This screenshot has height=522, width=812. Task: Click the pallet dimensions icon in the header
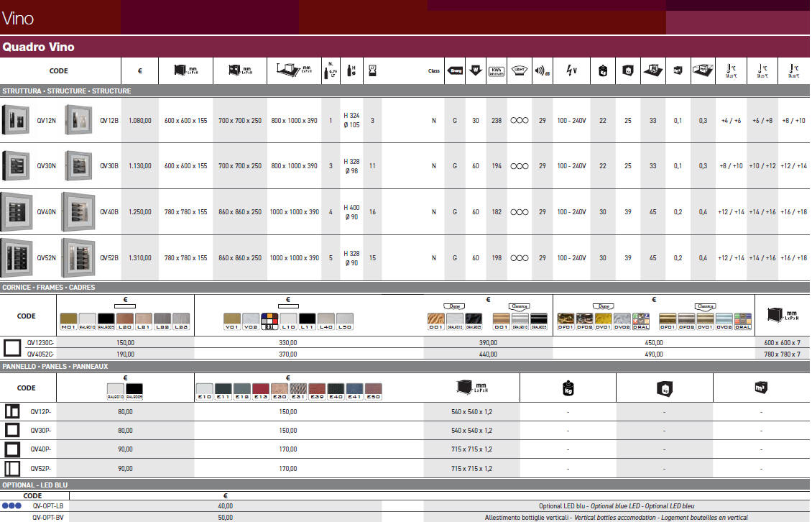(x=294, y=70)
